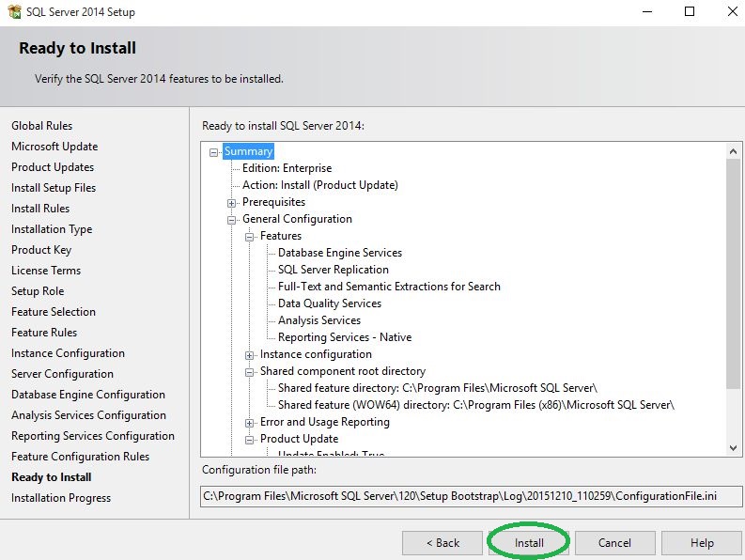Click Installation Progress step
The height and width of the screenshot is (560, 745).
click(61, 498)
